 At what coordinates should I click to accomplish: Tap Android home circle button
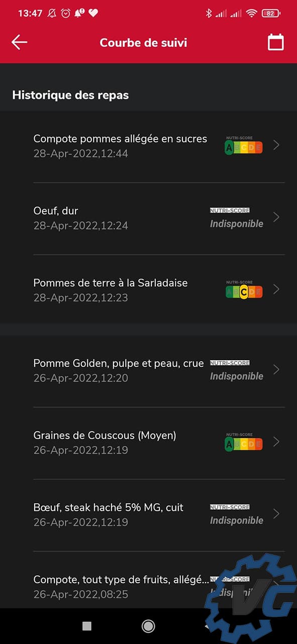(x=148, y=625)
